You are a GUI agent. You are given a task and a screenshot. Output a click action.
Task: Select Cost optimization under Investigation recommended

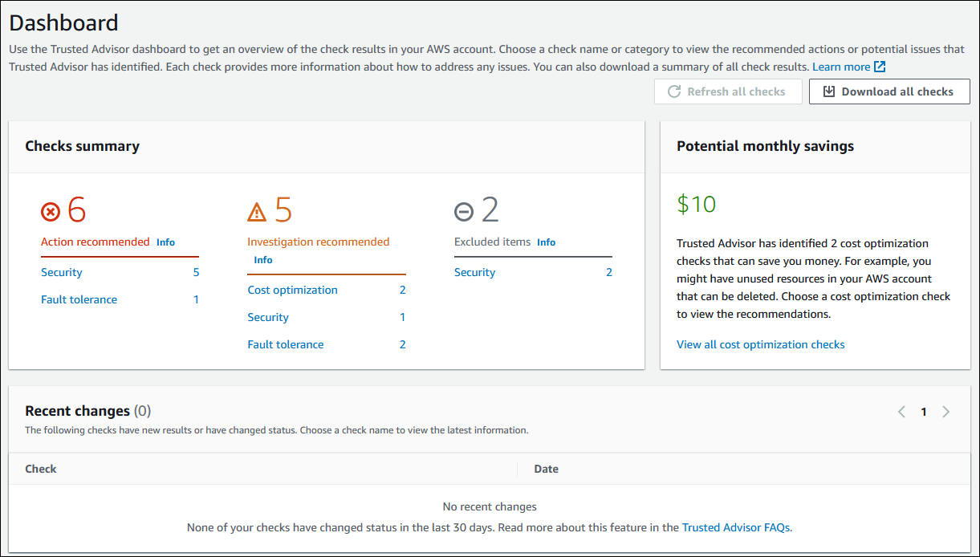click(292, 290)
